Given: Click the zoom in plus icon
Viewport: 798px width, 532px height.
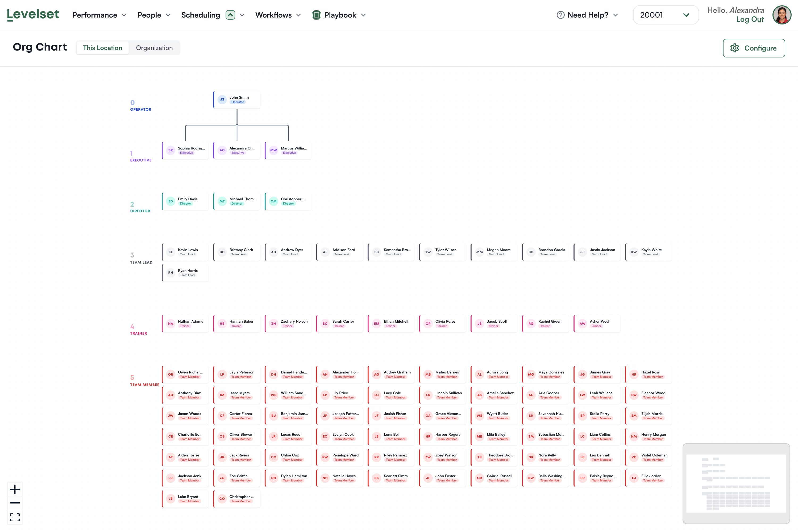Looking at the screenshot, I should 15,489.
